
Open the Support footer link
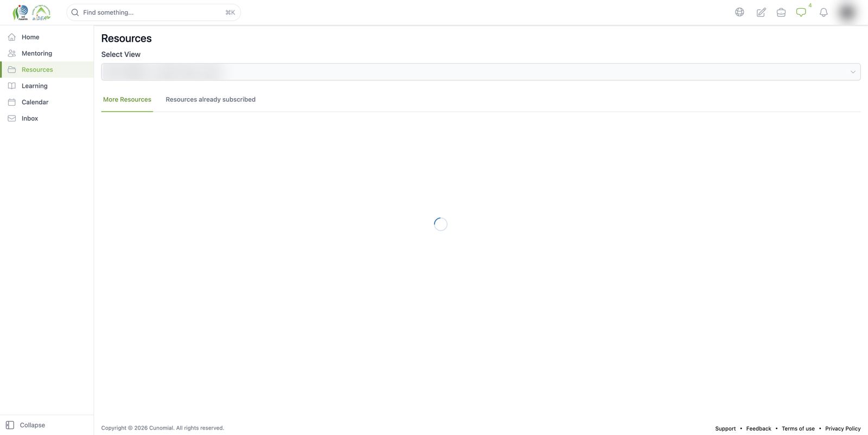(725, 428)
